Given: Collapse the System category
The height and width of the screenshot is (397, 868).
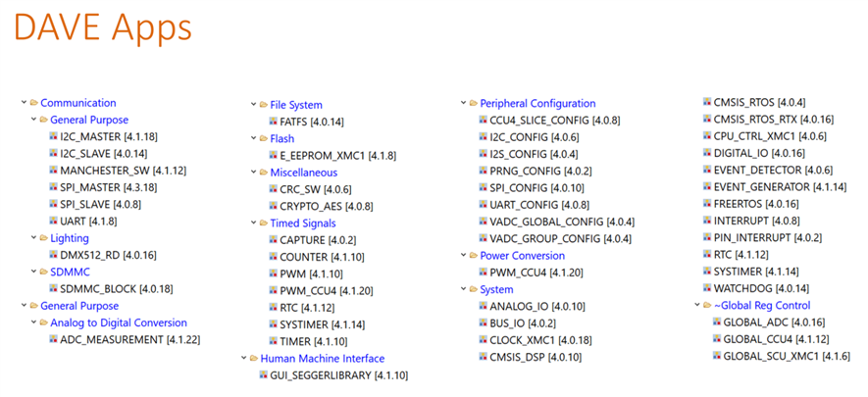Looking at the screenshot, I should [463, 289].
